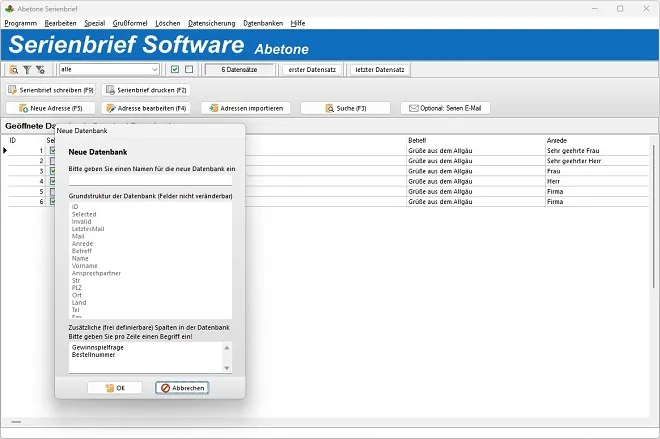Click the remove-filter funnel icon

pos(40,69)
